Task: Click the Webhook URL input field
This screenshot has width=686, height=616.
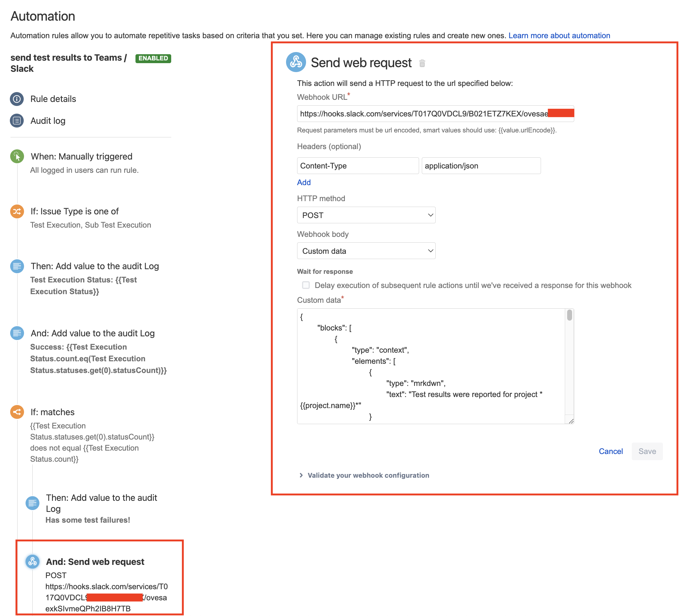Action: 436,114
